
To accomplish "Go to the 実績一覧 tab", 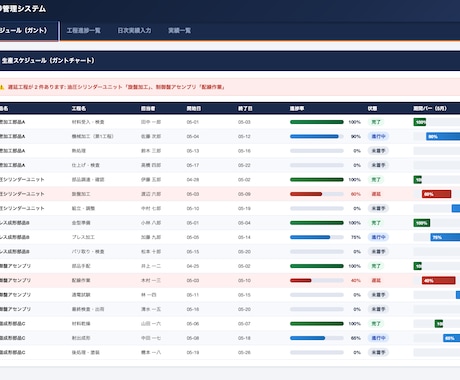I will point(179,31).
